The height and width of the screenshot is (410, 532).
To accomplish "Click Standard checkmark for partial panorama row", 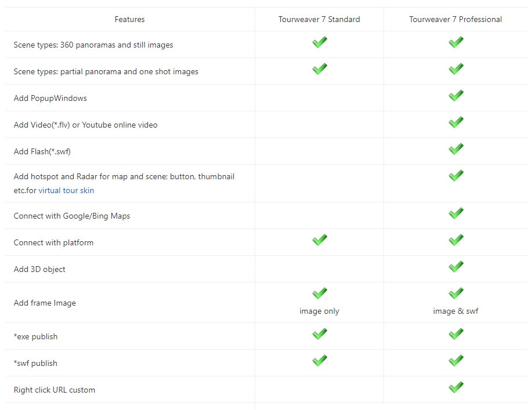I will coord(320,69).
